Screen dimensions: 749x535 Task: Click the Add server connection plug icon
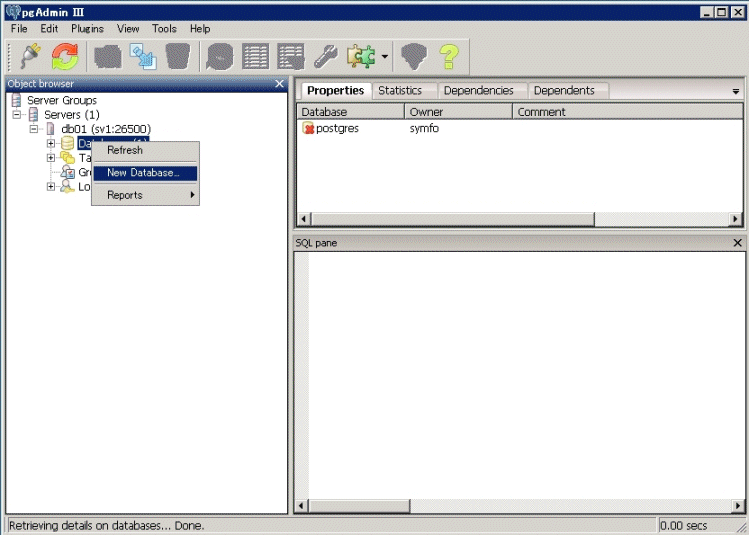[29, 57]
